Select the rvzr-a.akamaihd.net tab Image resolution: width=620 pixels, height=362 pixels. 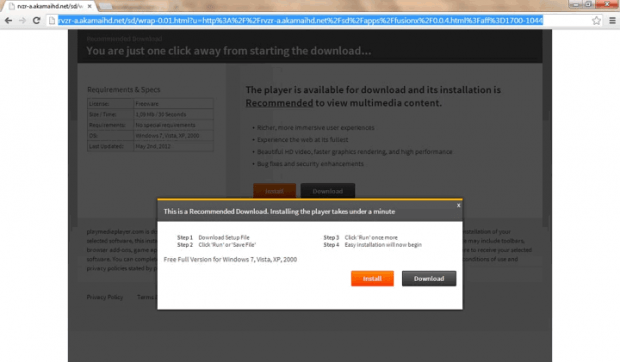[50, 6]
